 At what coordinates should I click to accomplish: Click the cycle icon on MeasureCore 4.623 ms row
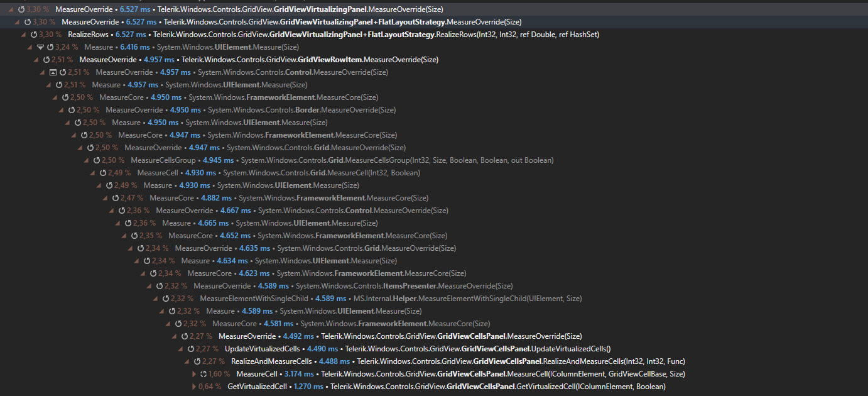[x=153, y=273]
